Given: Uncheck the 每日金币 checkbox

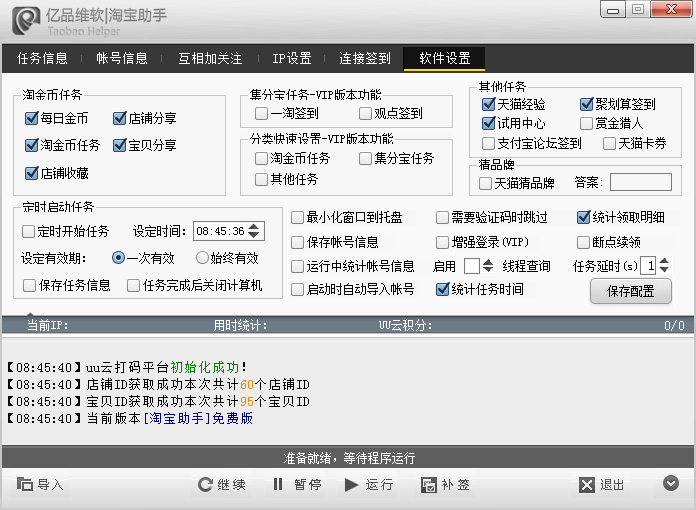Looking at the screenshot, I should pos(32,118).
